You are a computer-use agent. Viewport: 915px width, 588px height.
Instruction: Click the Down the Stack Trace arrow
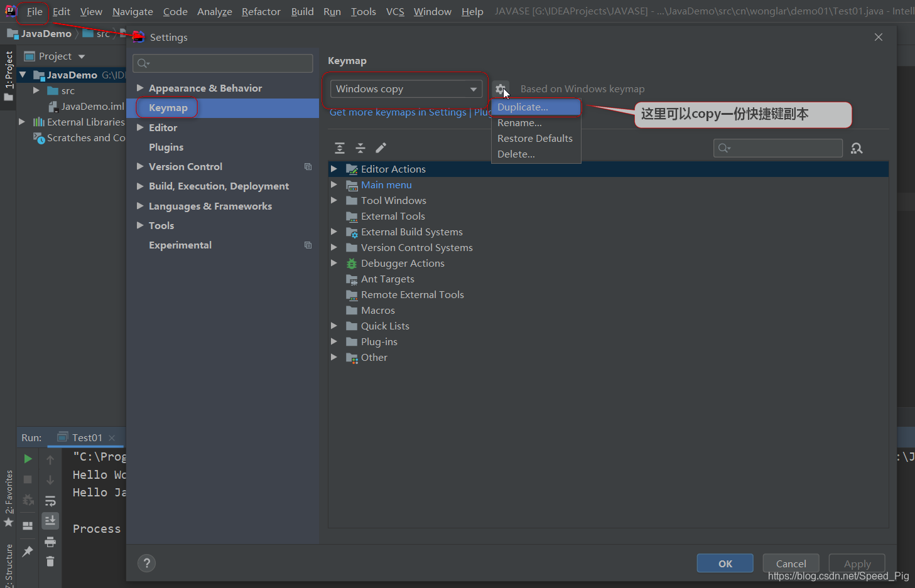coord(50,480)
